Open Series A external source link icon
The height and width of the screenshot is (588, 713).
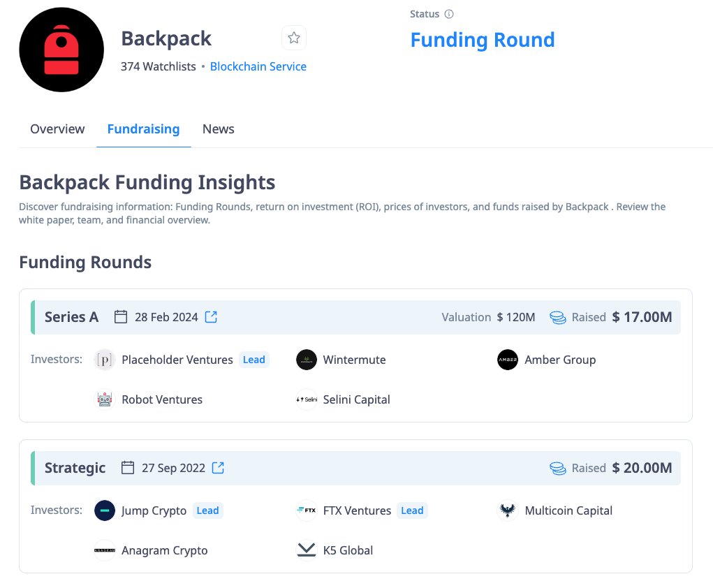coord(212,317)
